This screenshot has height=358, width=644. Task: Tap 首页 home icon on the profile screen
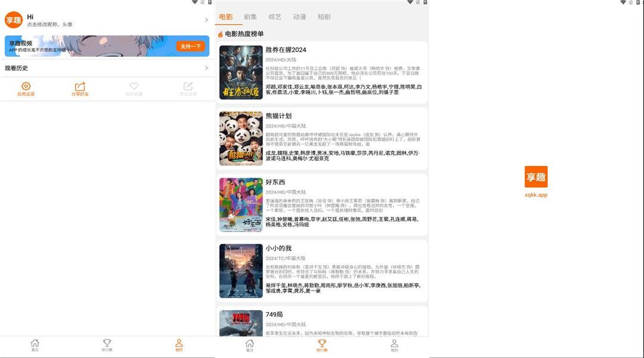(x=35, y=344)
